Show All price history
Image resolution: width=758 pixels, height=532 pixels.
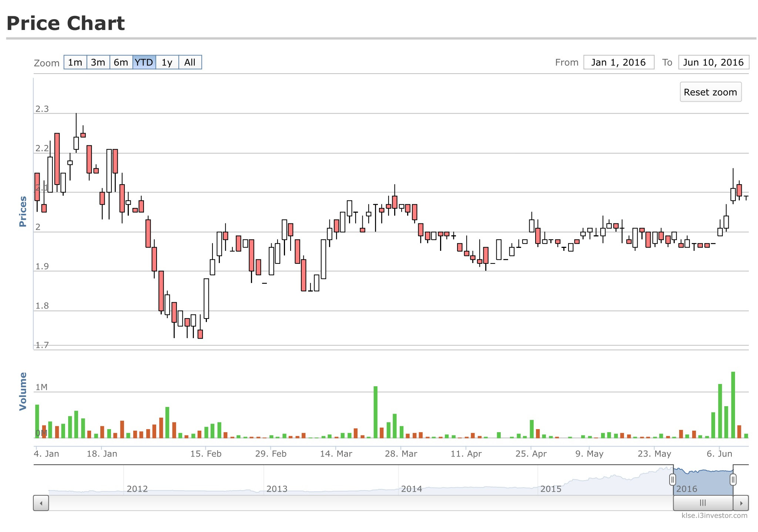point(190,62)
